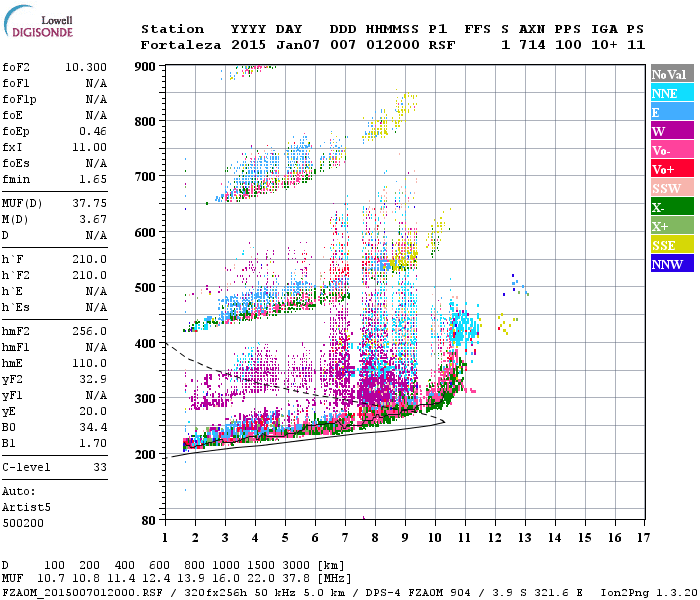This screenshot has width=700, height=600.
Task: Click the E light-blue legend swatch
Action: coord(672,112)
